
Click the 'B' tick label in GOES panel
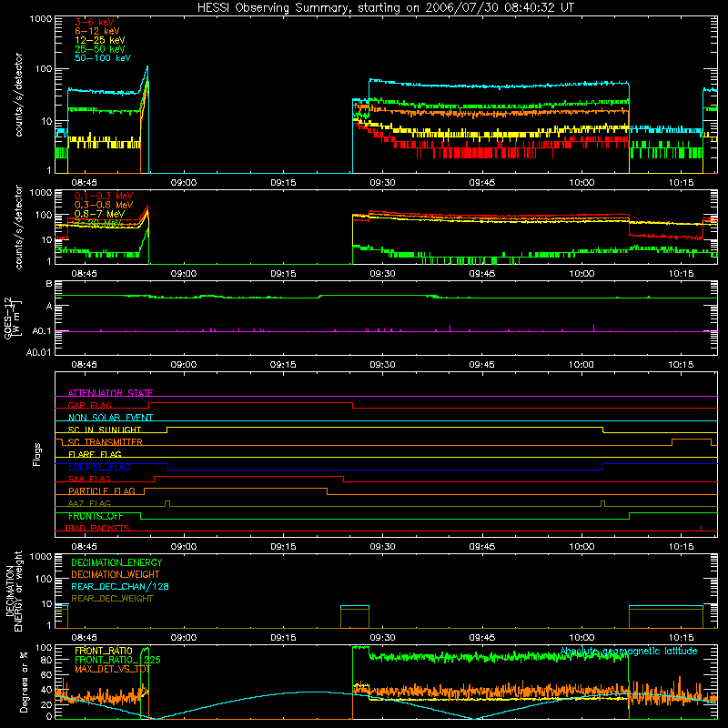49,284
